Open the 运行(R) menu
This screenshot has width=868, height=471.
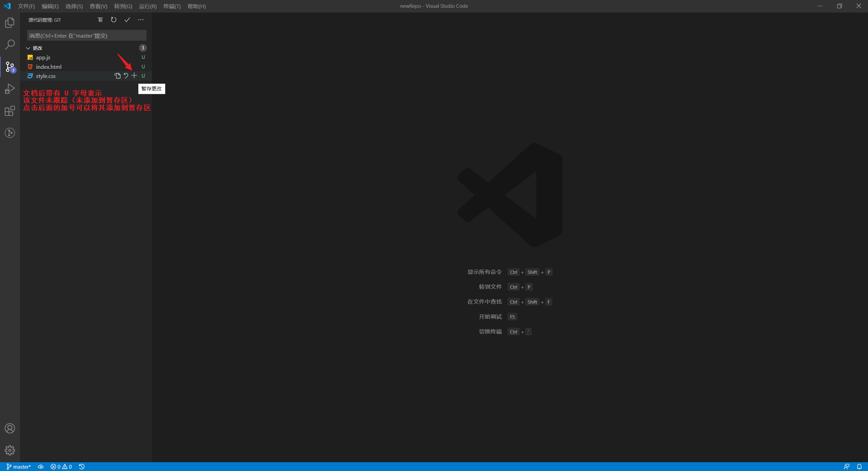pyautogui.click(x=148, y=6)
